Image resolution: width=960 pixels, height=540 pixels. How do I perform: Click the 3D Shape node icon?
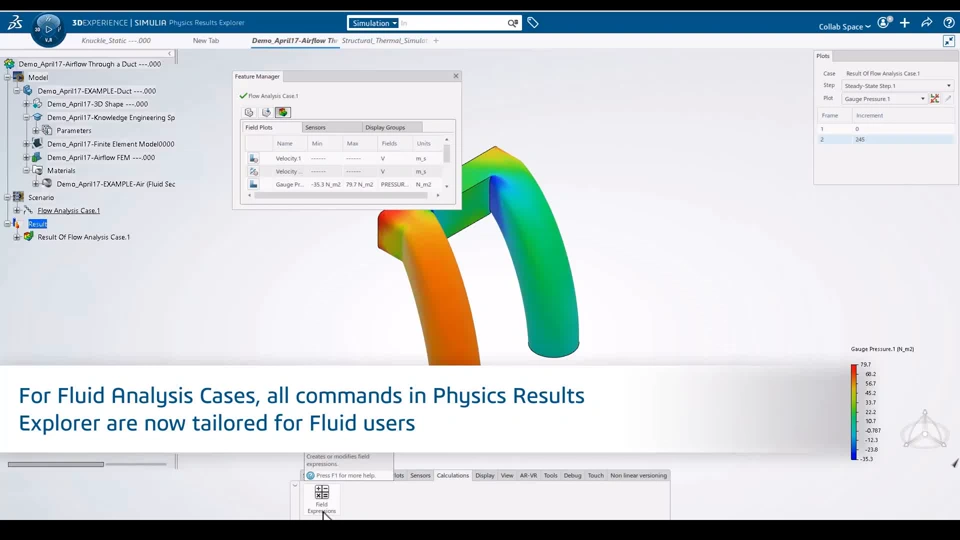point(37,103)
